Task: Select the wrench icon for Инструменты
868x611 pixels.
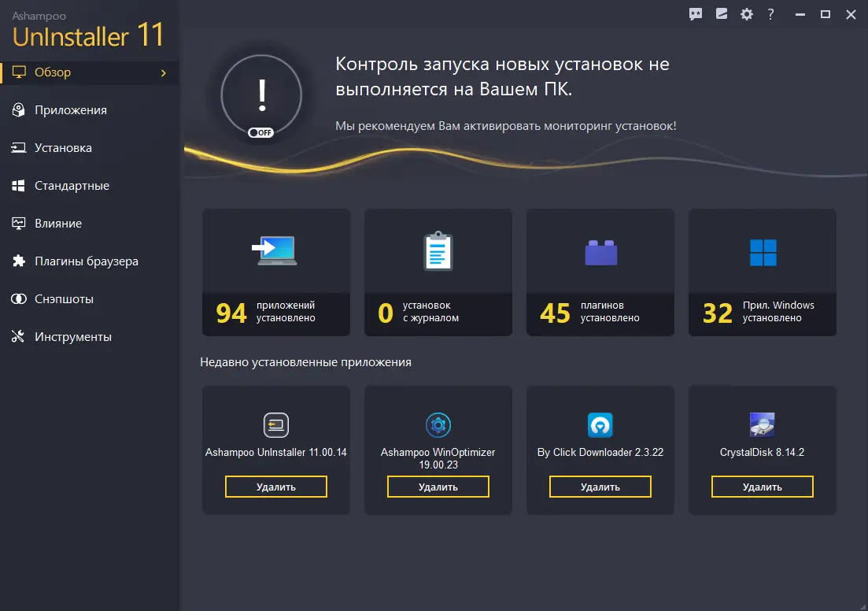Action: [x=18, y=336]
